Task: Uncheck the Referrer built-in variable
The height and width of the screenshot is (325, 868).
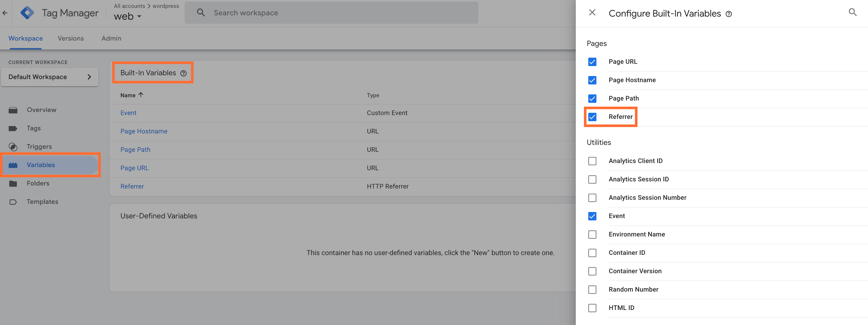Action: coord(592,117)
